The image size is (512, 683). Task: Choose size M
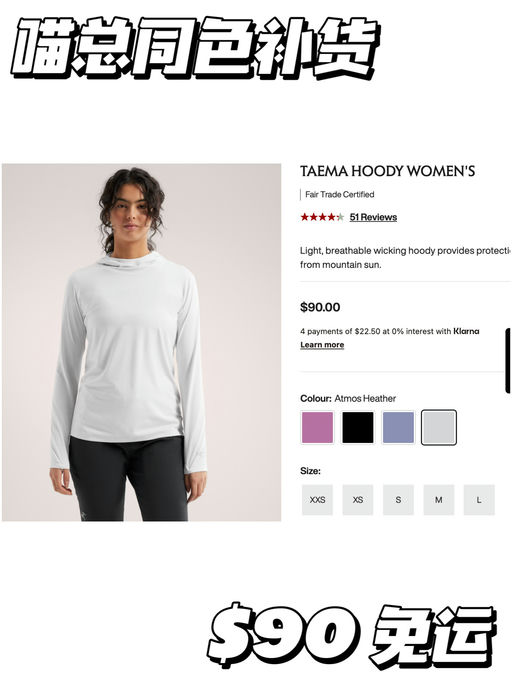click(439, 500)
